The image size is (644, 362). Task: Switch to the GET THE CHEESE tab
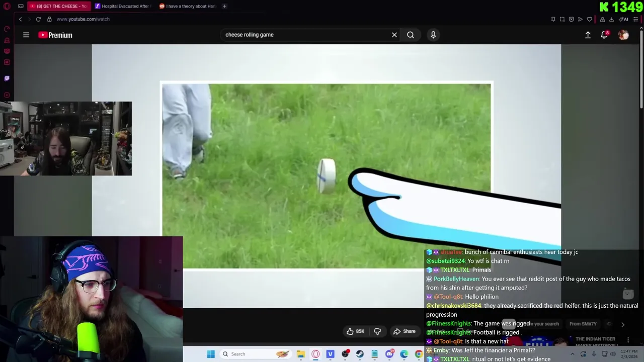(x=59, y=6)
